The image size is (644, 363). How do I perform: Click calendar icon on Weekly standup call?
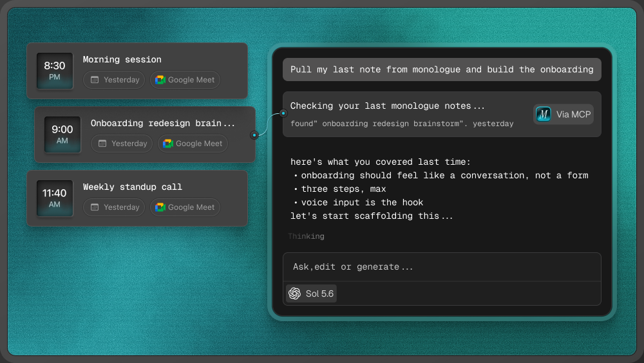tap(95, 207)
